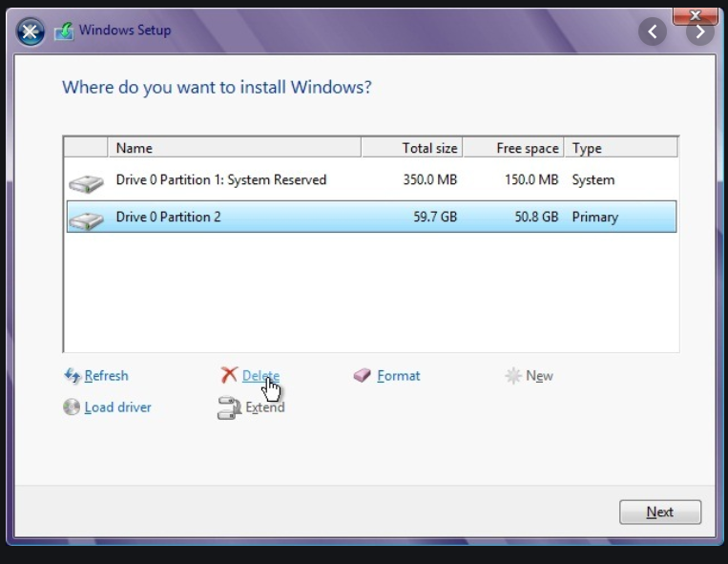Click the Type column header

point(620,148)
